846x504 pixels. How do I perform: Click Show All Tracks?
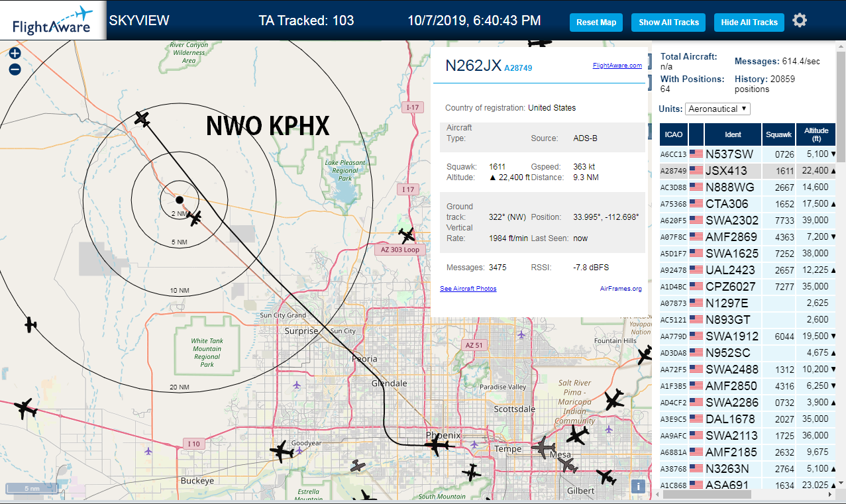pos(668,23)
